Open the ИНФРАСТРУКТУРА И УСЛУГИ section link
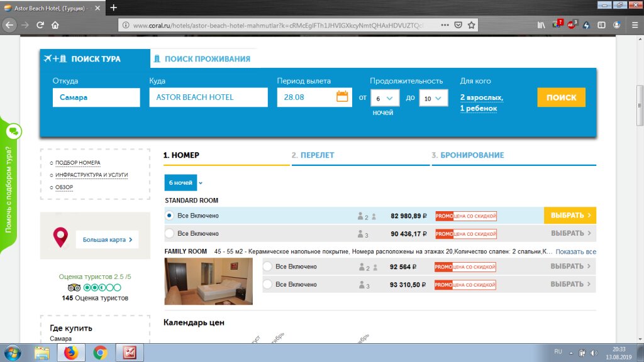The height and width of the screenshot is (362, 644). pyautogui.click(x=92, y=175)
